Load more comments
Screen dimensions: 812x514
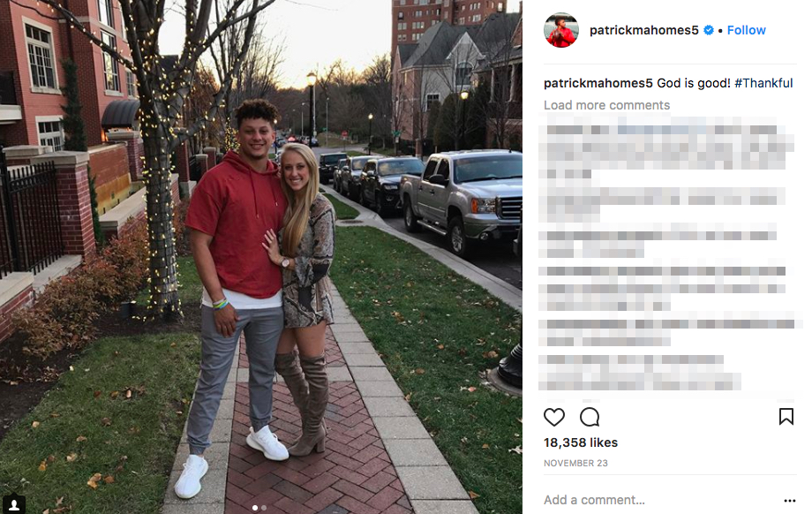click(x=607, y=105)
